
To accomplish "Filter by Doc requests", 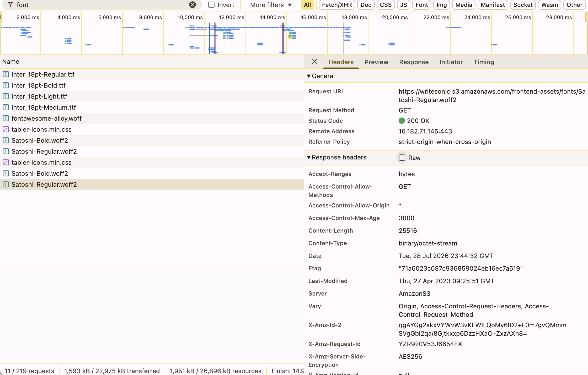I will tap(366, 5).
